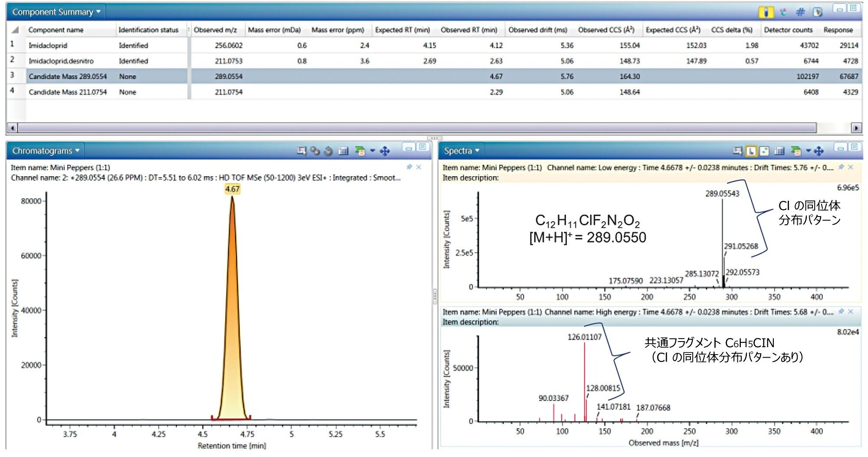Select the pan/move tool in Spectra toolbar
This screenshot has height=457, width=868.
(x=819, y=151)
